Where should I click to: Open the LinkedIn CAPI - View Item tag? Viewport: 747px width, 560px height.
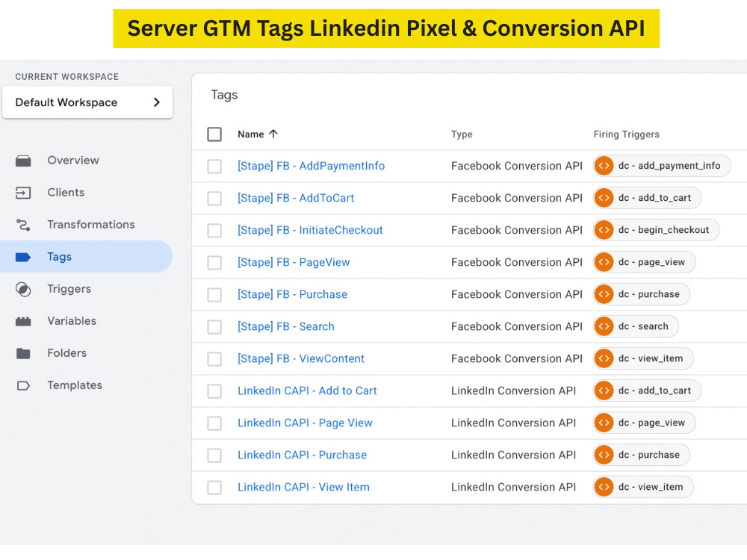click(303, 487)
